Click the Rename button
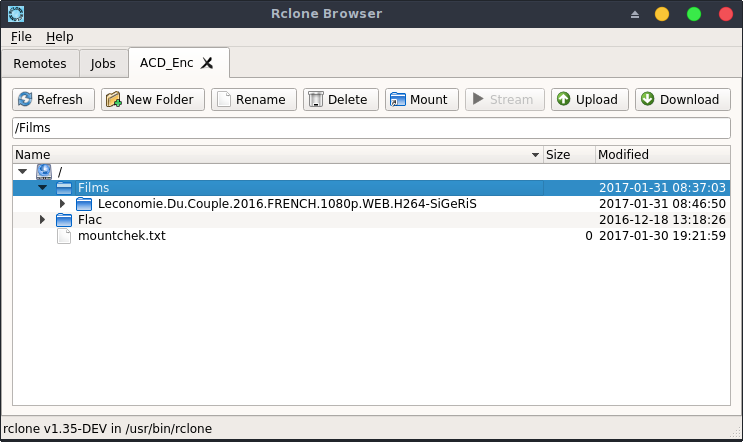 [x=254, y=99]
